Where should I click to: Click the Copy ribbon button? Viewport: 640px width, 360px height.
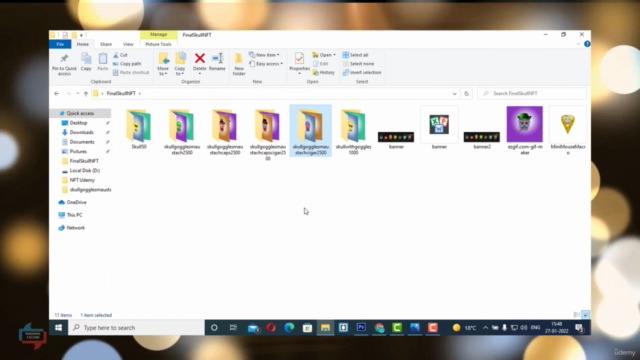tap(86, 62)
